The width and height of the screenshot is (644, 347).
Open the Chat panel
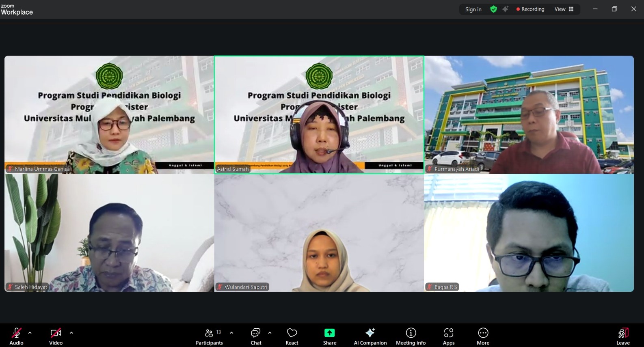256,336
